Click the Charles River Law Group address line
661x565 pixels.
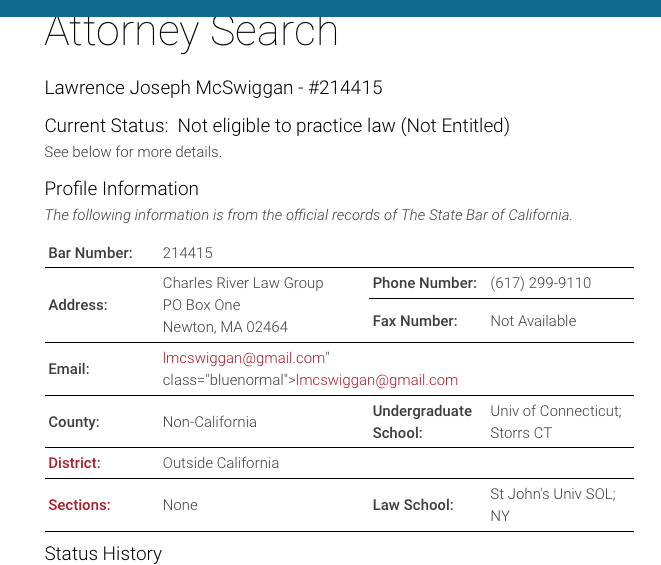point(243,283)
